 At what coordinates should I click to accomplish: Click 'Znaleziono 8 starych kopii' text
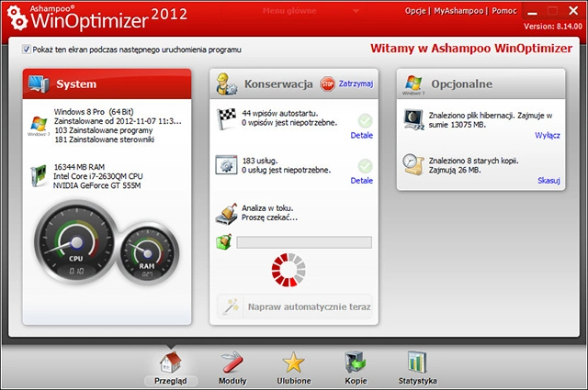pos(474,161)
